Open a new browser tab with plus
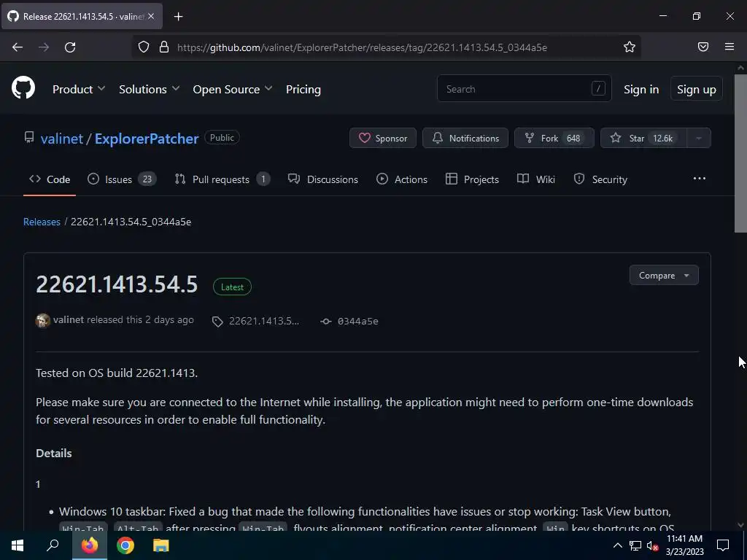The image size is (747, 560). 178,17
